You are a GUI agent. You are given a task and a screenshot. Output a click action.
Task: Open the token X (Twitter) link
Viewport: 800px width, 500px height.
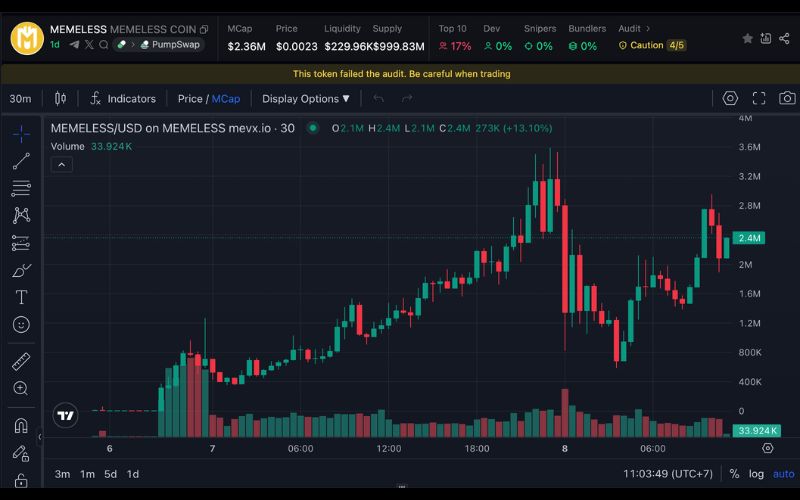point(89,44)
